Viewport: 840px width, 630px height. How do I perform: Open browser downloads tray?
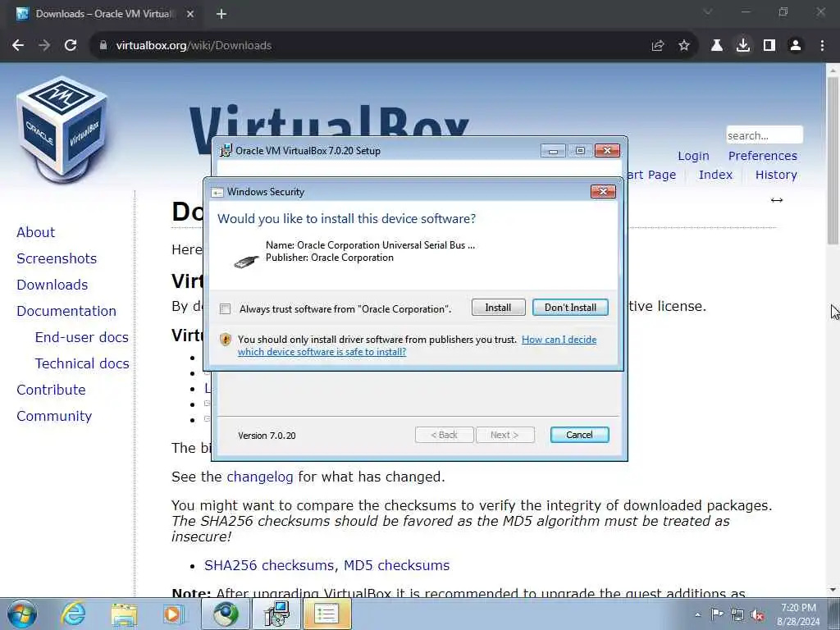pyautogui.click(x=743, y=46)
